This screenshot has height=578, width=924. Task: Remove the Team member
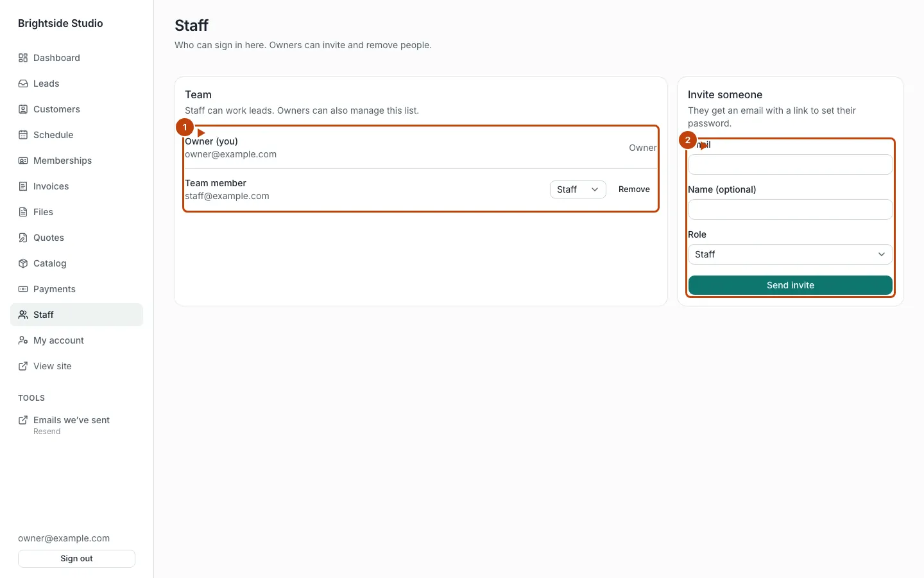click(x=634, y=189)
